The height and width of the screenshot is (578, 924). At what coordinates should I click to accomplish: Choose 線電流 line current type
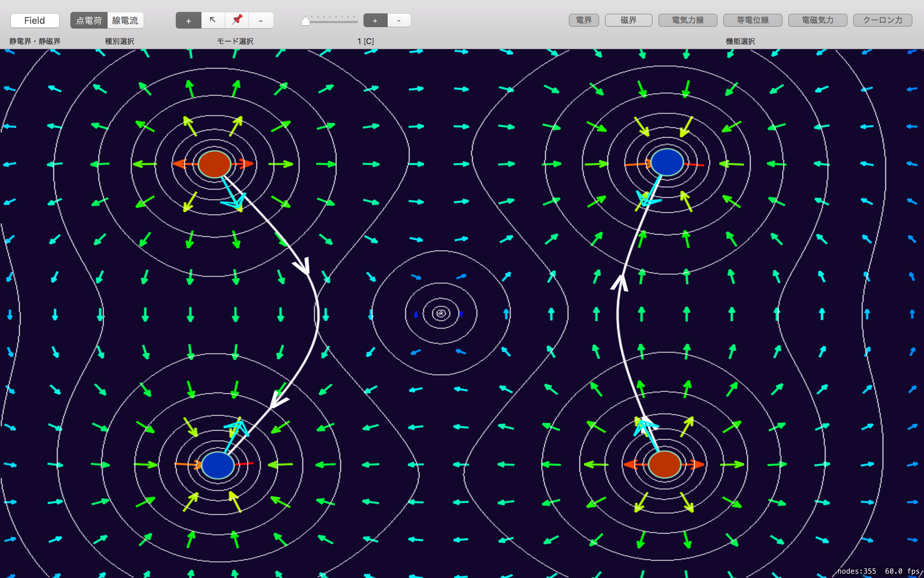125,20
